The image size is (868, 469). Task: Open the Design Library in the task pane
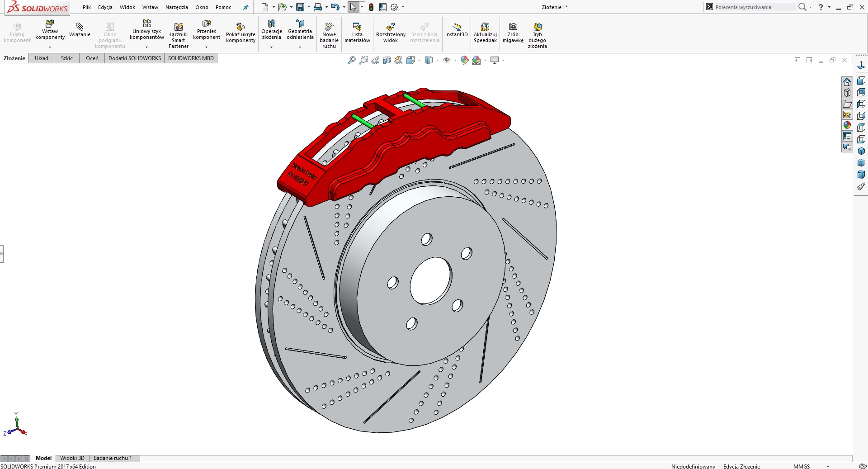click(848, 92)
